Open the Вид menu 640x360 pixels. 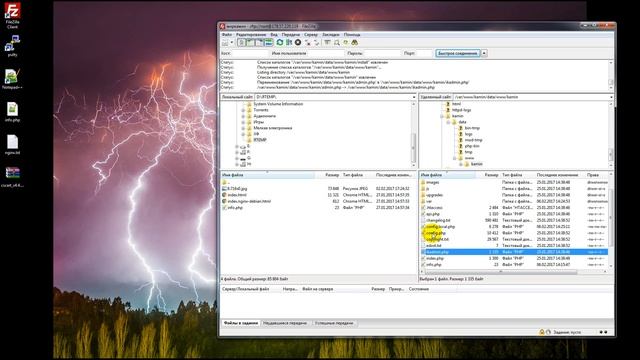pyautogui.click(x=274, y=35)
